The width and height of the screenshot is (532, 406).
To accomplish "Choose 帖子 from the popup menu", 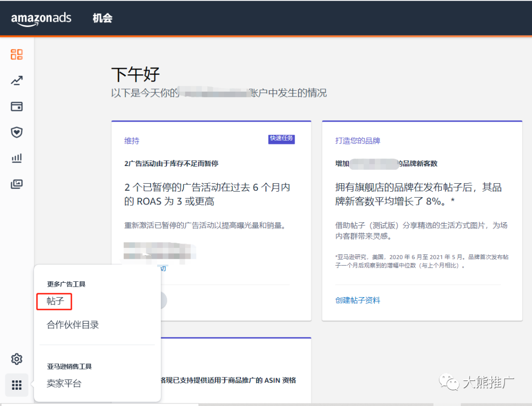I will 54,302.
